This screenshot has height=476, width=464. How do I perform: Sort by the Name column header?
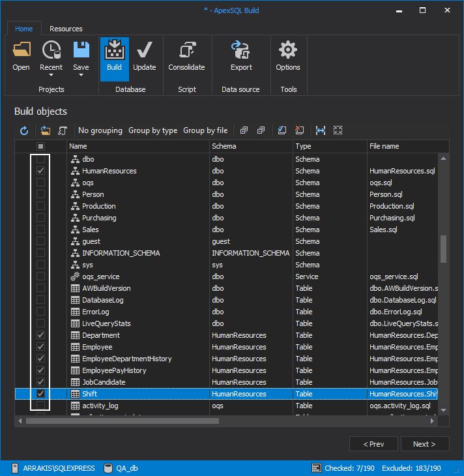click(138, 146)
